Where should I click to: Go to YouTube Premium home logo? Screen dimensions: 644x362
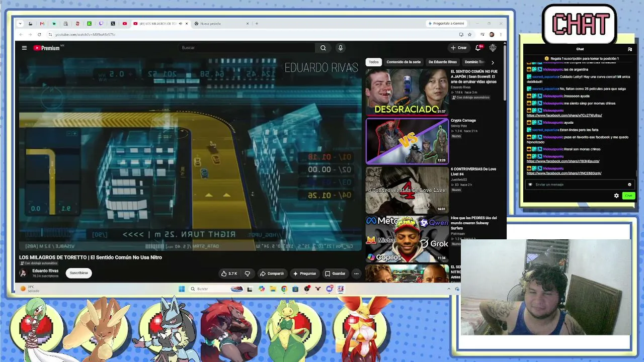(x=47, y=48)
